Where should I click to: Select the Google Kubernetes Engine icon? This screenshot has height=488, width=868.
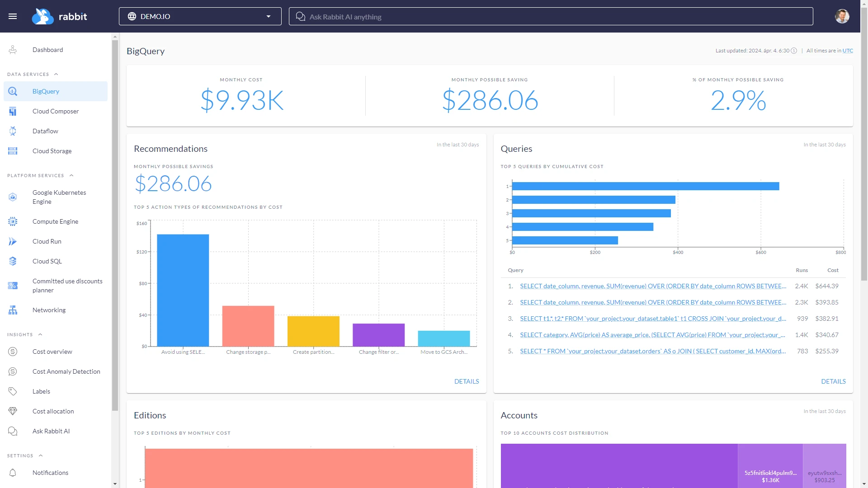[13, 197]
